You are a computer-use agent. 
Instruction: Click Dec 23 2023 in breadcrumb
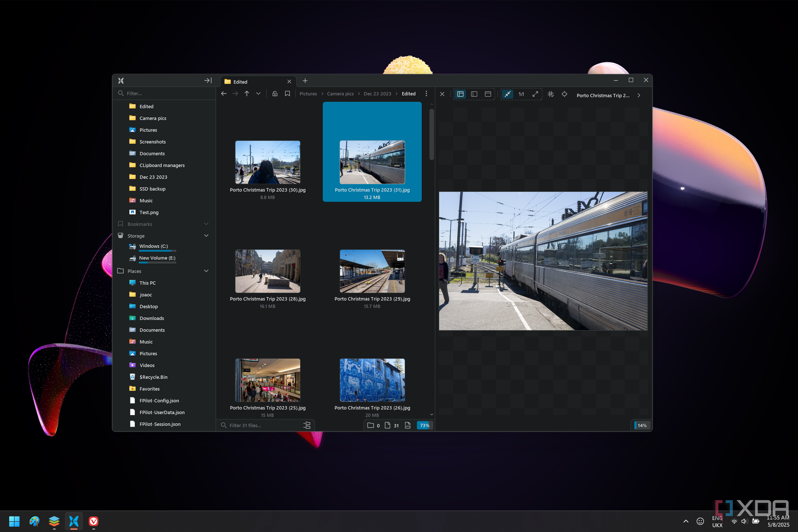coord(377,94)
